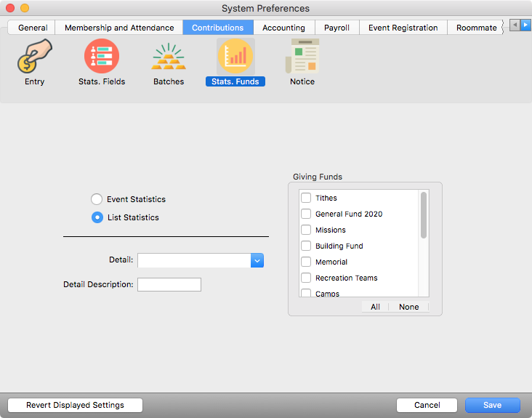The width and height of the screenshot is (532, 418).
Task: Click the Detail Description text field
Action: click(169, 284)
